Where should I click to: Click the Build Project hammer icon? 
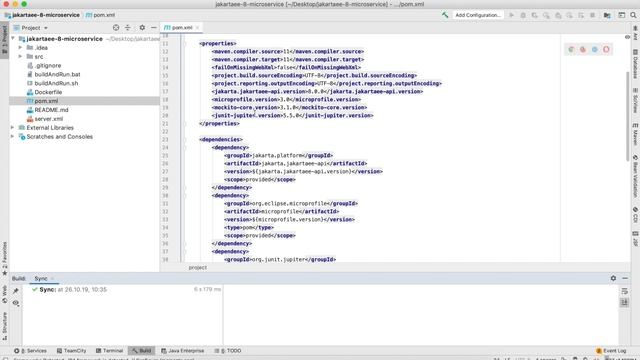(445, 15)
